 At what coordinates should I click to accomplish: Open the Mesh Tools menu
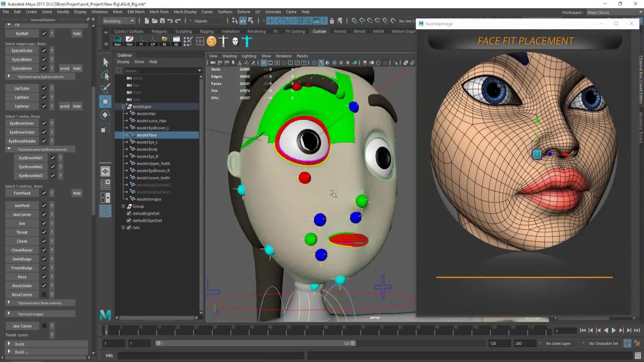[159, 12]
